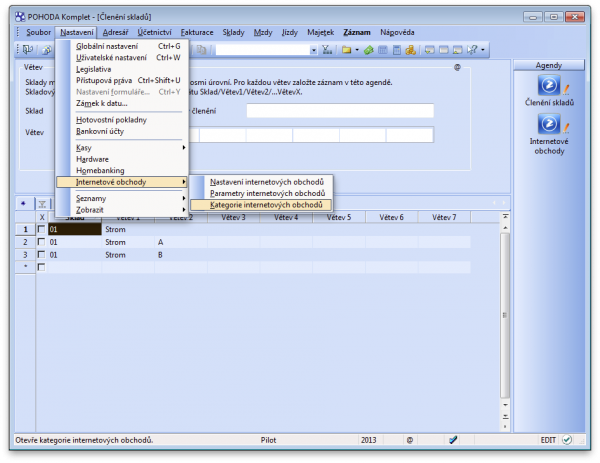
Task: Select Parametry internetových obchodů submenu item
Action: pos(261,194)
